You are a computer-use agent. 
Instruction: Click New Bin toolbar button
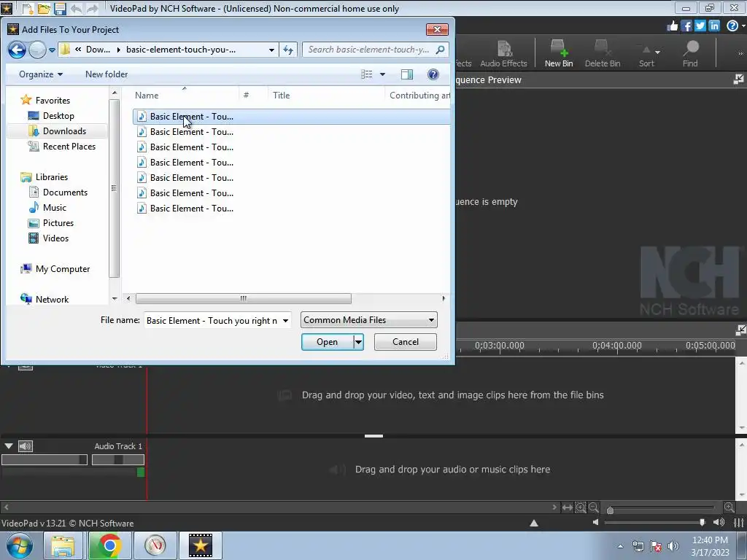coord(559,54)
